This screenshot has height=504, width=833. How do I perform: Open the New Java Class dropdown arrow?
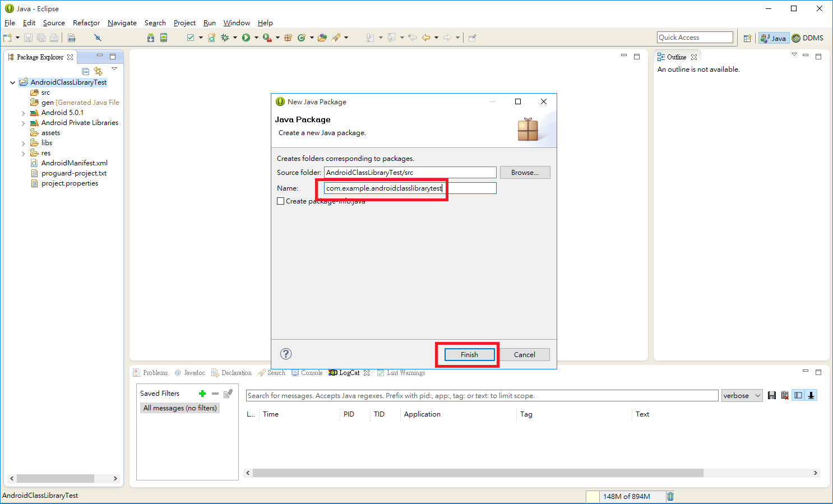coord(312,38)
